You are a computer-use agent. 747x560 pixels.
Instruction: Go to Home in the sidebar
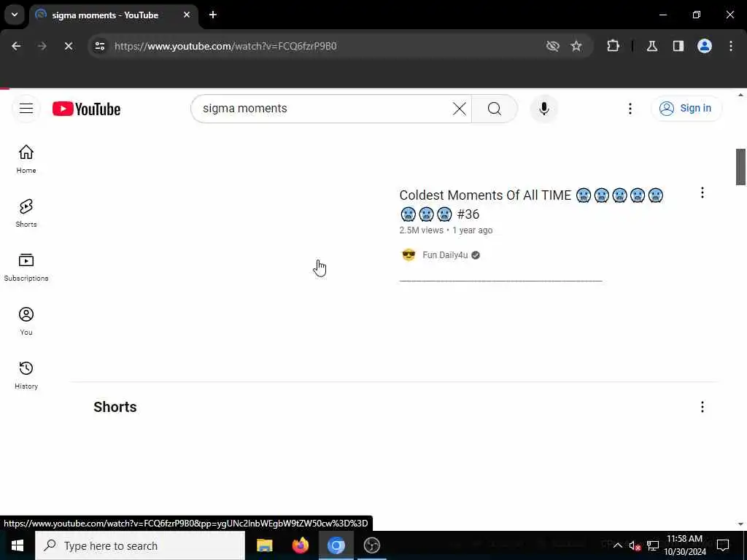[x=26, y=159]
